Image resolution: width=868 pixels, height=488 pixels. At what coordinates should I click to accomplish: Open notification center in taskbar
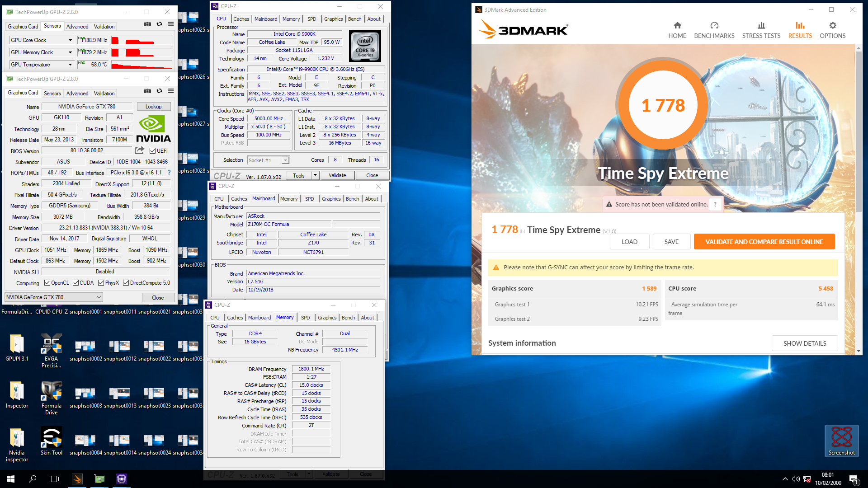click(x=854, y=479)
